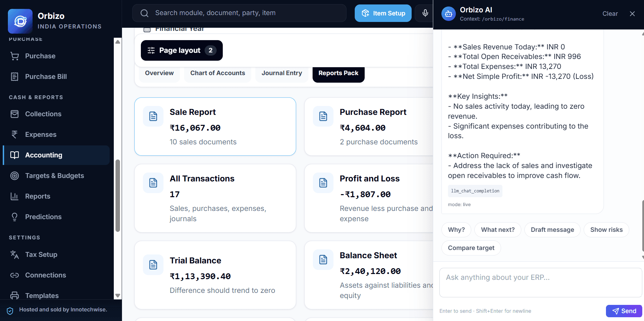Viewport: 644px width, 321px height.
Task: Click the sidebar scrollbar thumb
Action: [118, 195]
